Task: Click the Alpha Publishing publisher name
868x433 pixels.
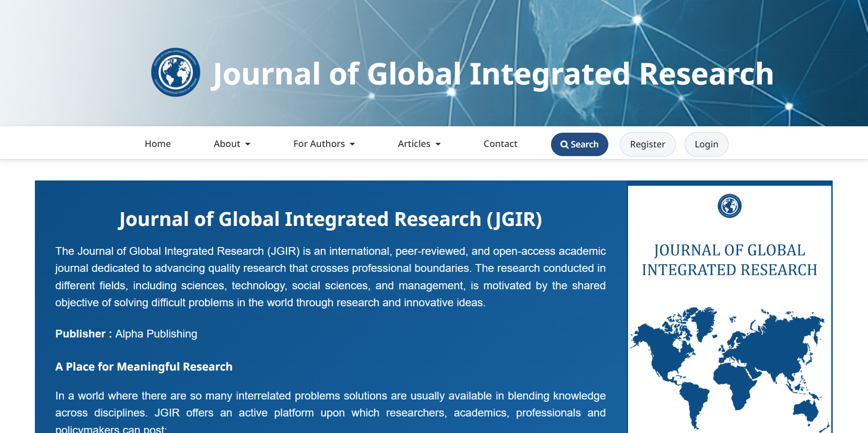Action: pyautogui.click(x=156, y=334)
